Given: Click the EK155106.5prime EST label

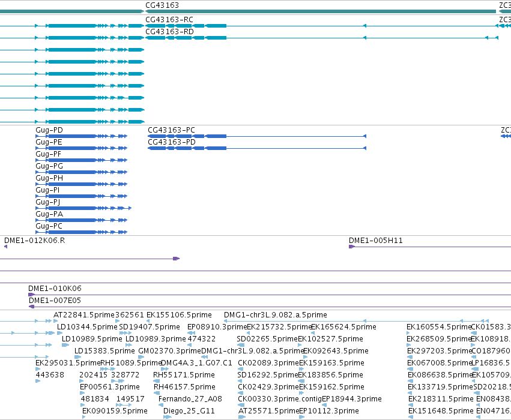Looking at the screenshot, I should pyautogui.click(x=179, y=315).
